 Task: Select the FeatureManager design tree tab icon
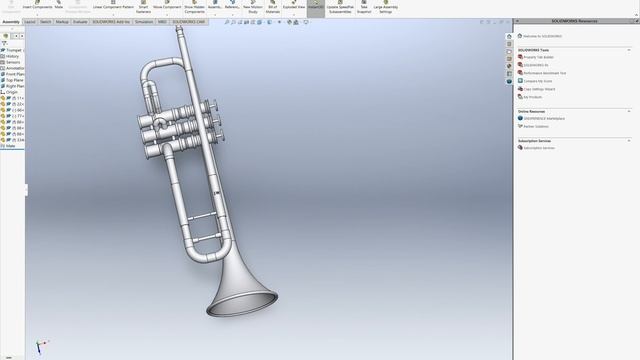coord(5,36)
